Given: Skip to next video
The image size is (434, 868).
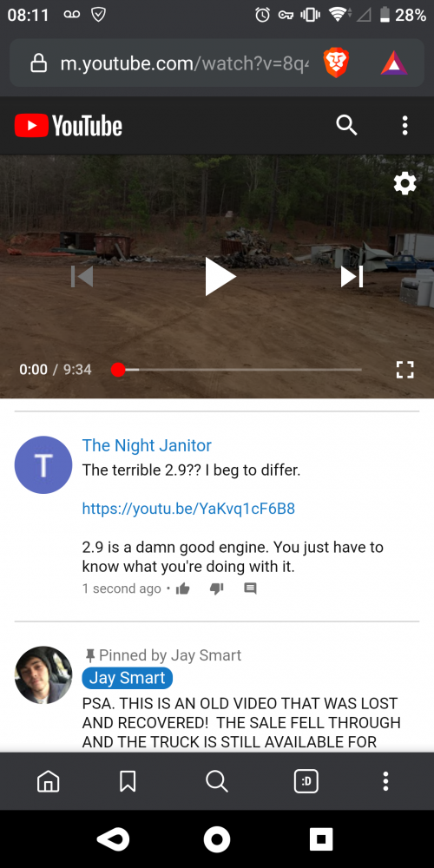Looking at the screenshot, I should 352,277.
